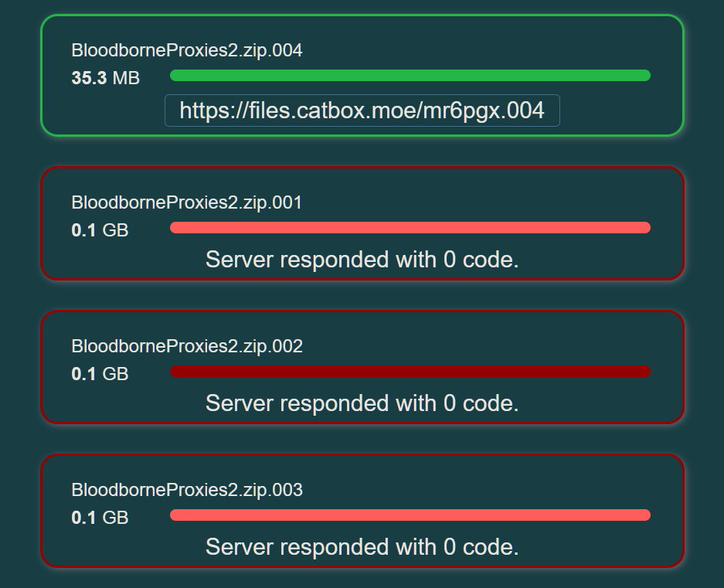Select the BloodborneProxies2.zip.003 file name
The image size is (724, 588).
coord(187,490)
